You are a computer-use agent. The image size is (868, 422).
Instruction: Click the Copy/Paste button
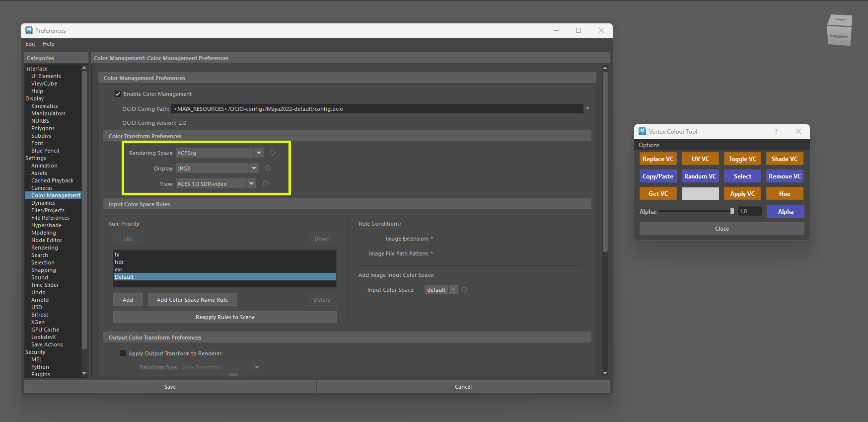pos(658,176)
